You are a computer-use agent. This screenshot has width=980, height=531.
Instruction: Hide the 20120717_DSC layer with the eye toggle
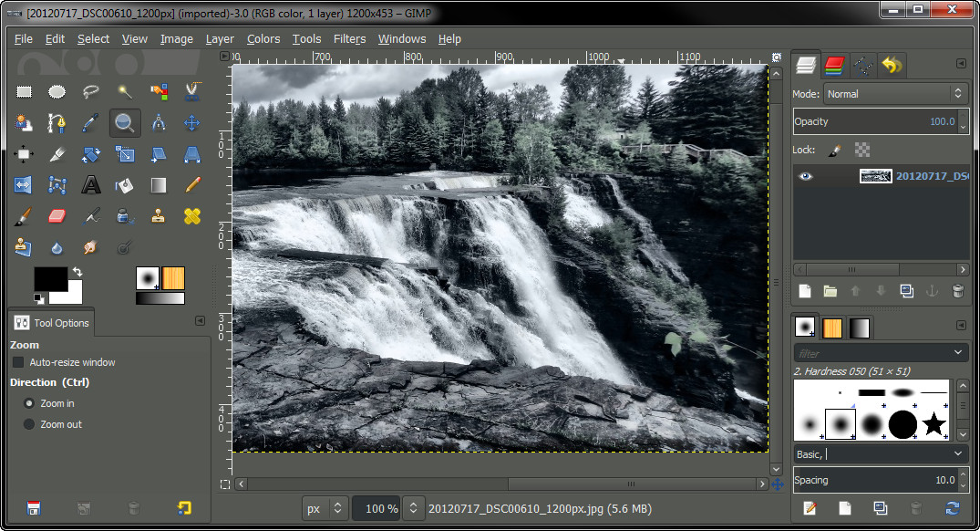click(805, 175)
